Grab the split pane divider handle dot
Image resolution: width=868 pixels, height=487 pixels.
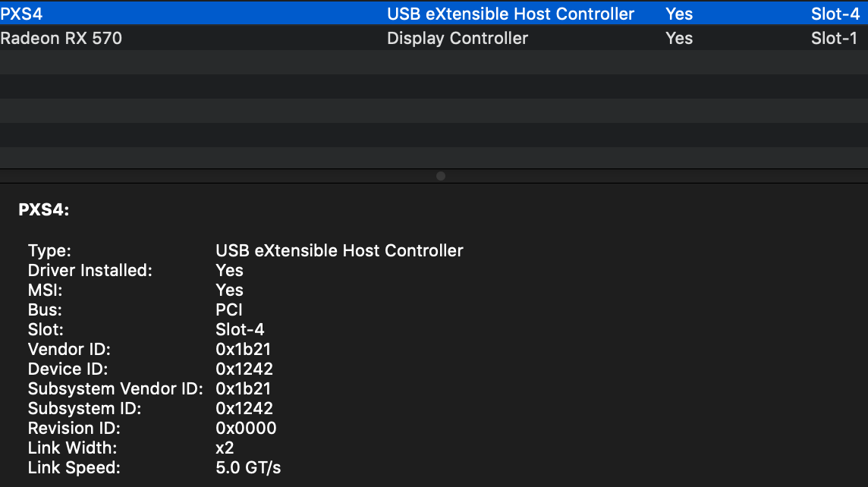(x=441, y=176)
